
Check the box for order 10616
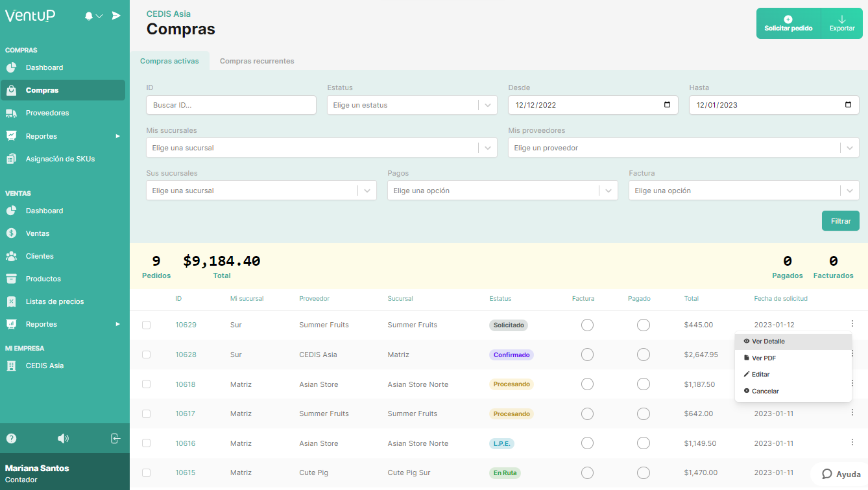coord(146,443)
